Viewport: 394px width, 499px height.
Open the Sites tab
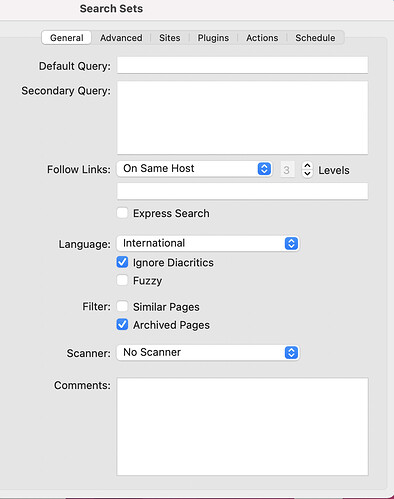coord(170,38)
